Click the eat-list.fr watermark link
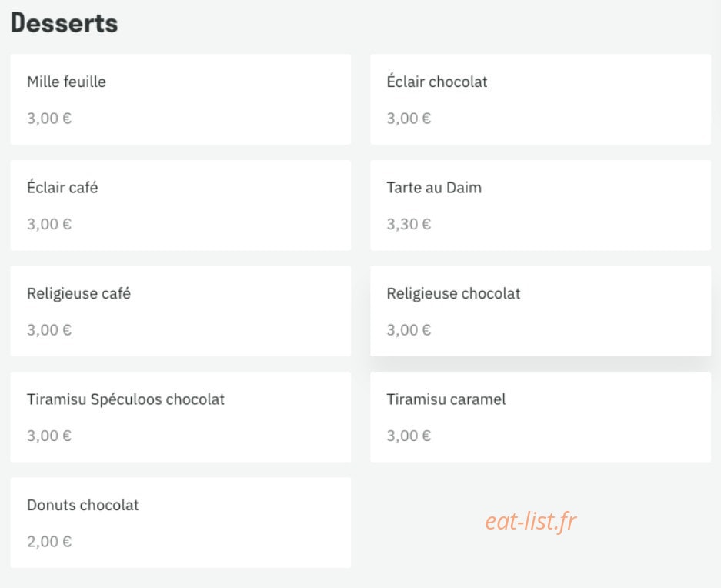 531,521
